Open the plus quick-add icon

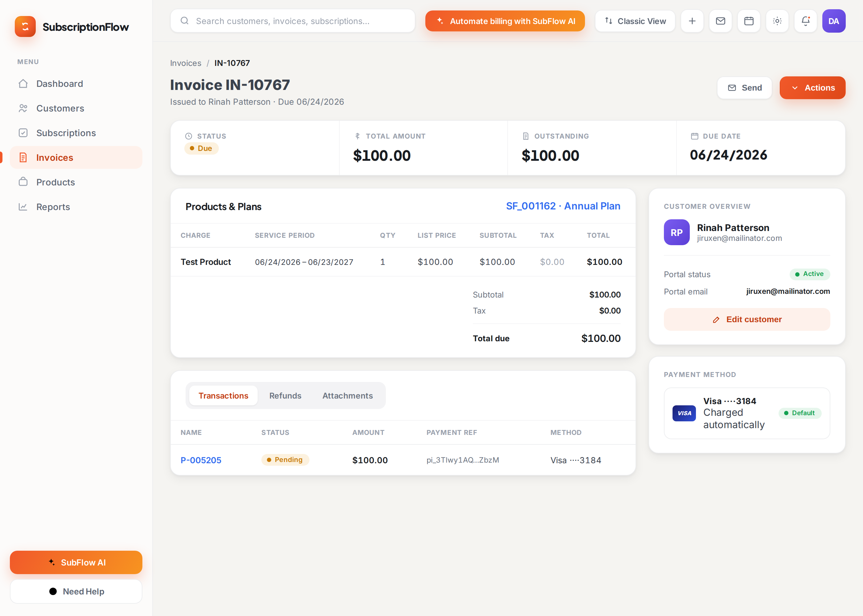[692, 21]
